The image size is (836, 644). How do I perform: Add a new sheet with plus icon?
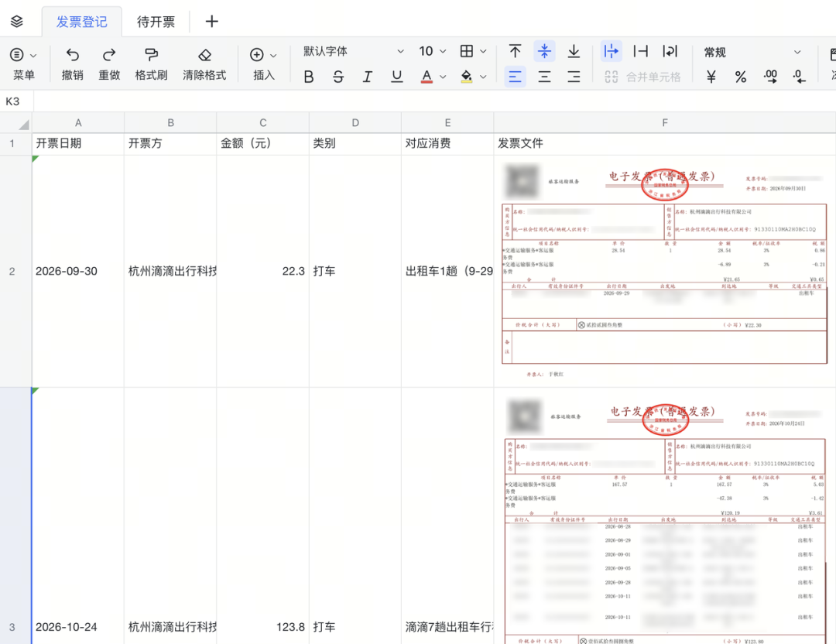pyautogui.click(x=211, y=22)
